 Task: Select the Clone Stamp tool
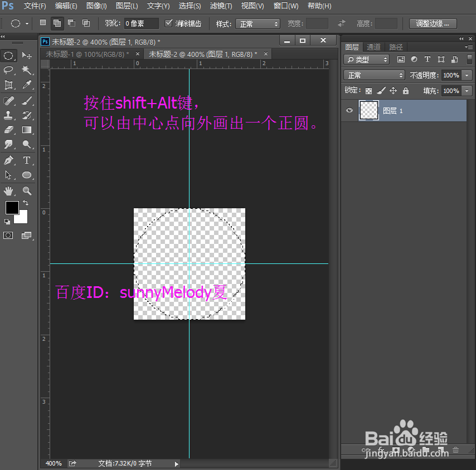[8, 115]
